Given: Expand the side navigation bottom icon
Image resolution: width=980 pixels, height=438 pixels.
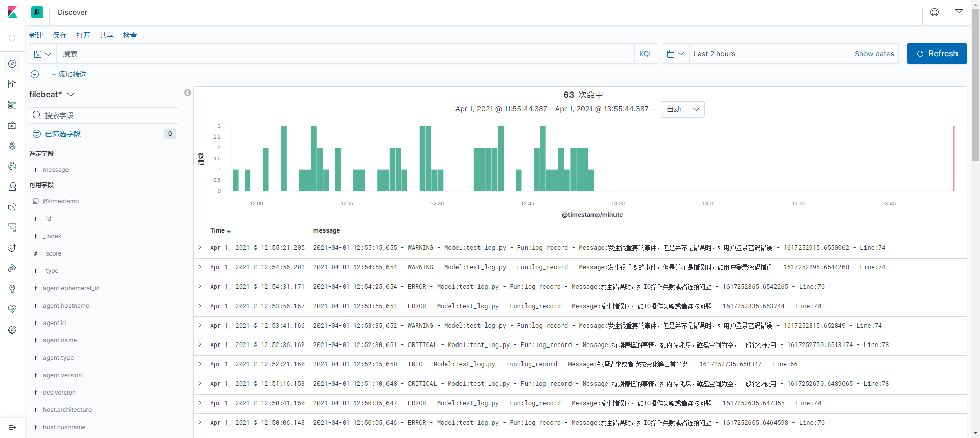Looking at the screenshot, I should [12, 427].
